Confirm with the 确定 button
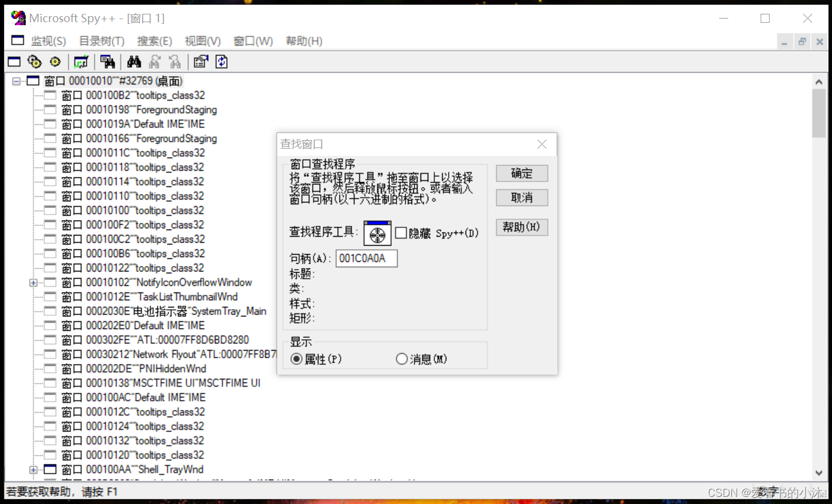This screenshot has height=504, width=832. click(x=522, y=173)
